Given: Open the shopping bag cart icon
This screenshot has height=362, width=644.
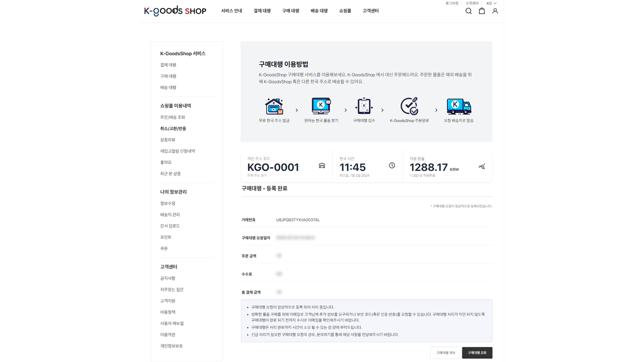Looking at the screenshot, I should click(x=481, y=11).
